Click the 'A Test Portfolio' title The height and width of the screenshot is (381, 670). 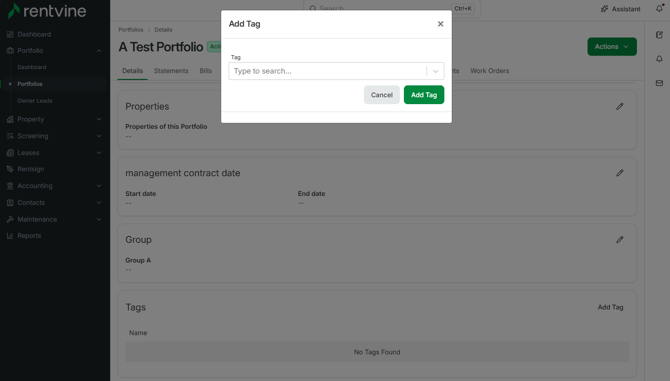click(x=161, y=47)
